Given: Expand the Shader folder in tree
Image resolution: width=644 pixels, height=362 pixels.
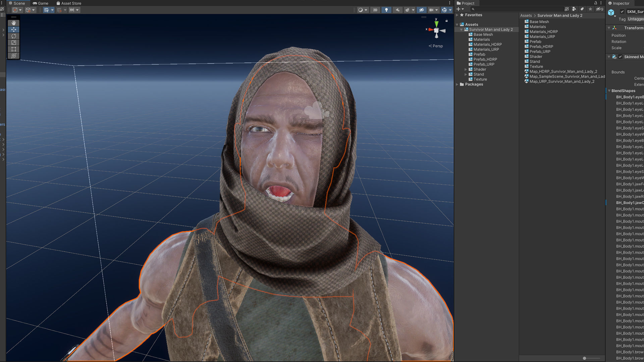Looking at the screenshot, I should click(x=466, y=69).
